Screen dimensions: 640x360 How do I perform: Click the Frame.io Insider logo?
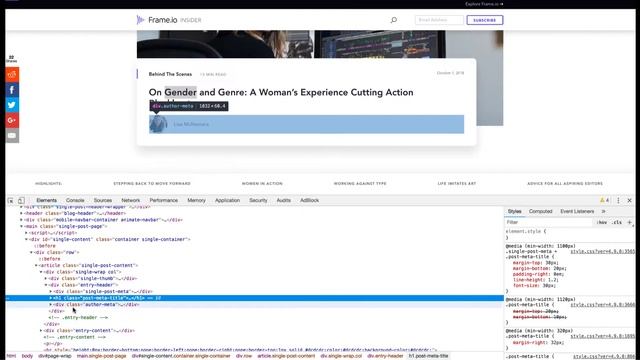(x=169, y=20)
